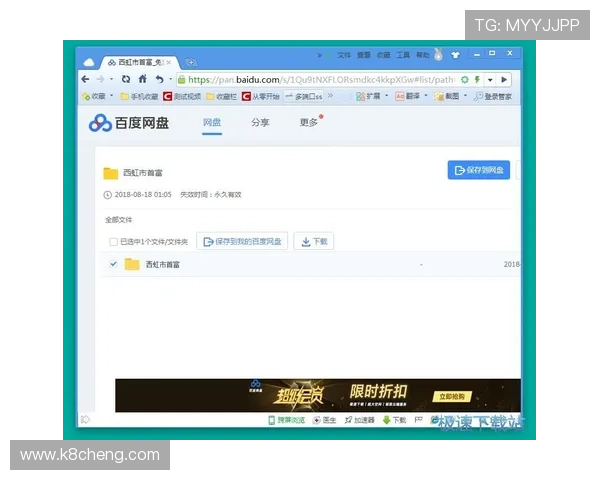Open the cloud icon left of the tab
The width and height of the screenshot is (600, 480).
coord(89,62)
